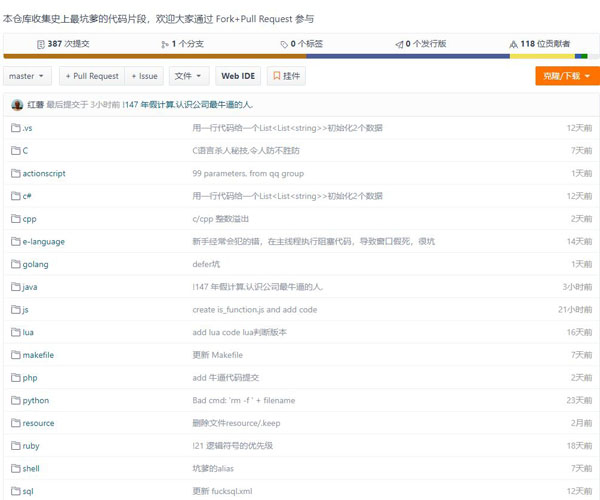This screenshot has height=500, width=600.
Task: Click 红薯 user avatar
Action: coord(17,104)
